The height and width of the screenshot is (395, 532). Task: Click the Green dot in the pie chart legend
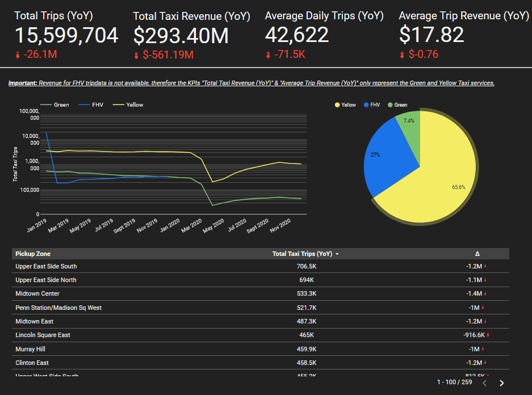coord(389,104)
